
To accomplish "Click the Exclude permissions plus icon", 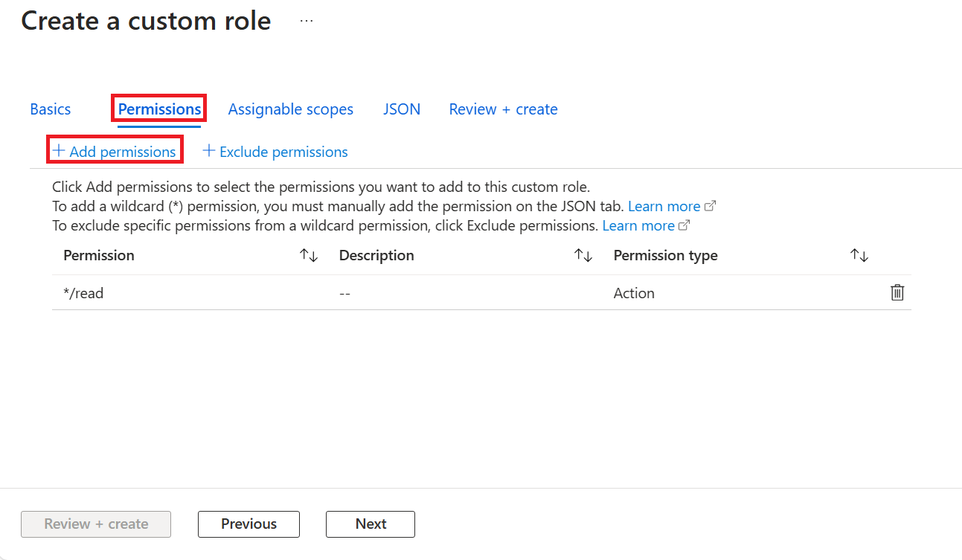I will [208, 151].
